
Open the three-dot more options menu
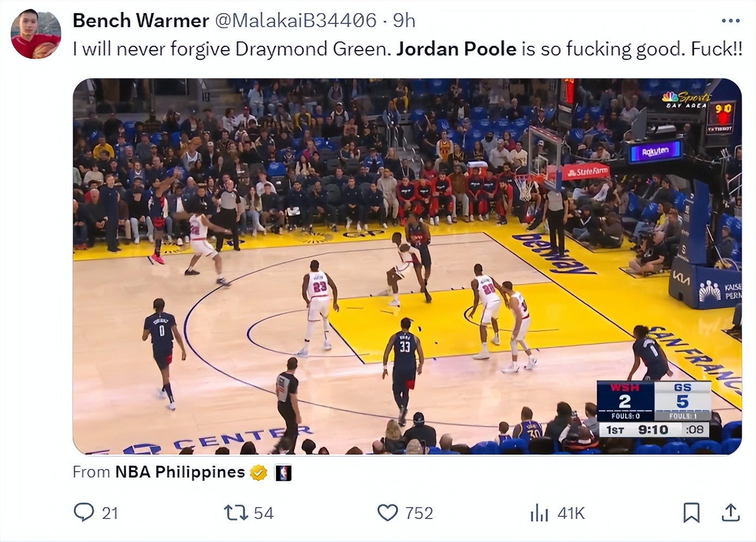click(x=730, y=21)
